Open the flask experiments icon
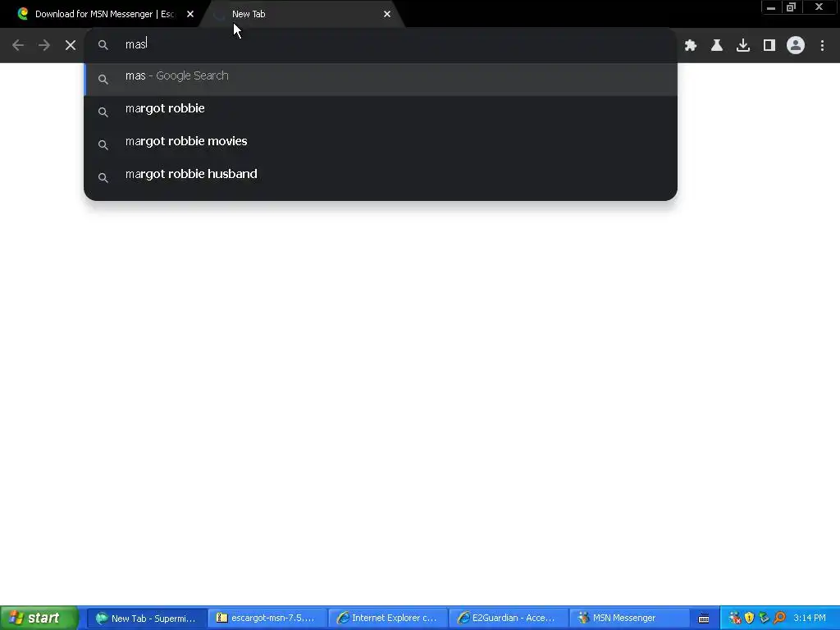Screen dimensions: 840x630 (x=717, y=45)
